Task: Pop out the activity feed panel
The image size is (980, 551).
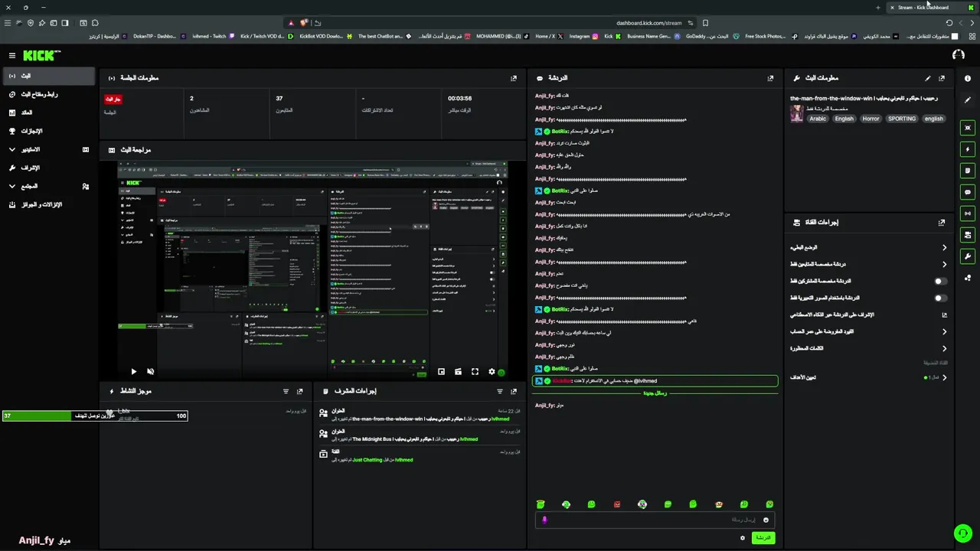Action: [299, 391]
